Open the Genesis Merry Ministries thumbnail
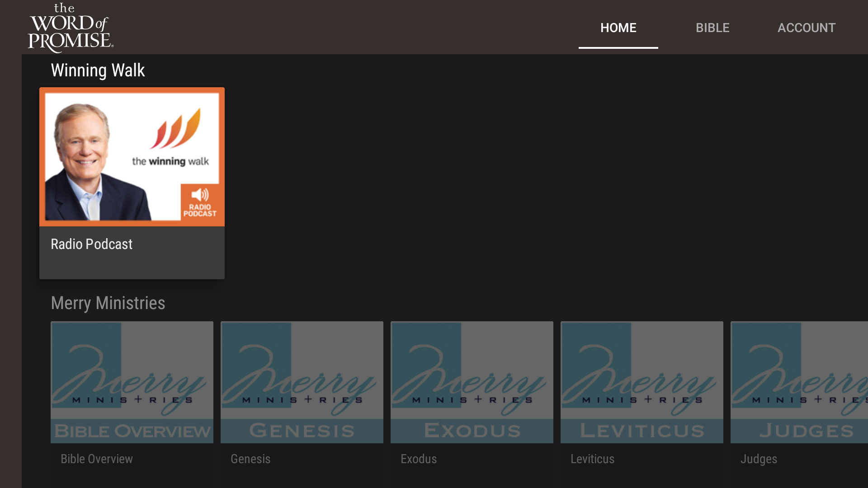The image size is (868, 488). [302, 382]
